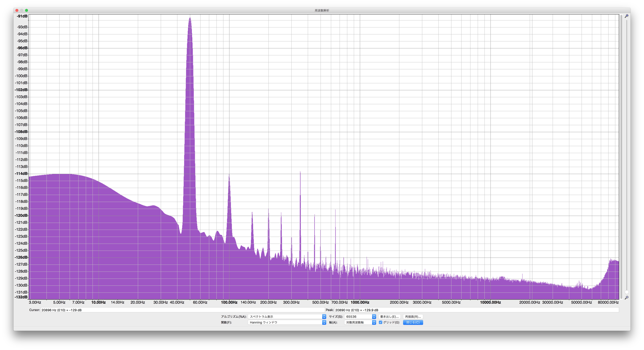Click the 100.00Hz axis label
Screen dimensions: 644x350
[229, 302]
